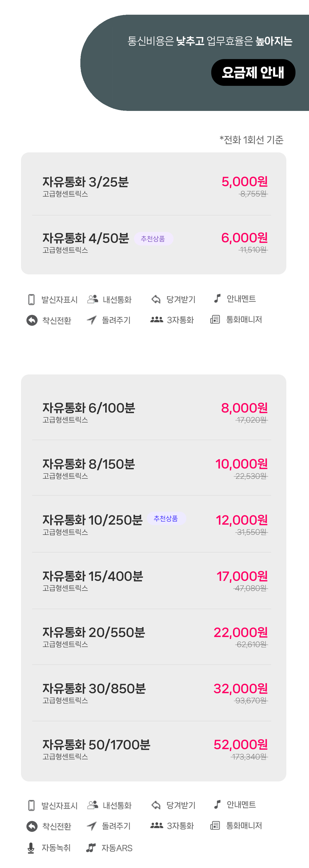
Task: Click the 돌려주기 paper-plane icon in the first feature list
Action: 92,320
